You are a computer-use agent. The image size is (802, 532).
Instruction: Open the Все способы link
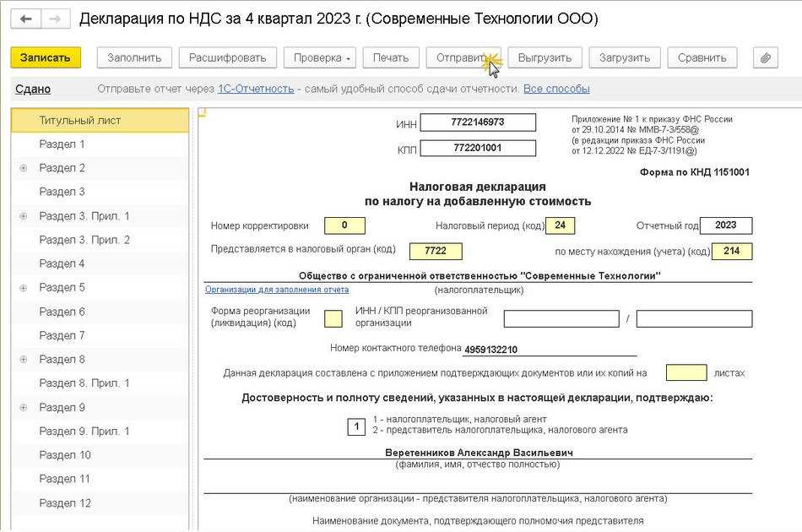[x=556, y=89]
